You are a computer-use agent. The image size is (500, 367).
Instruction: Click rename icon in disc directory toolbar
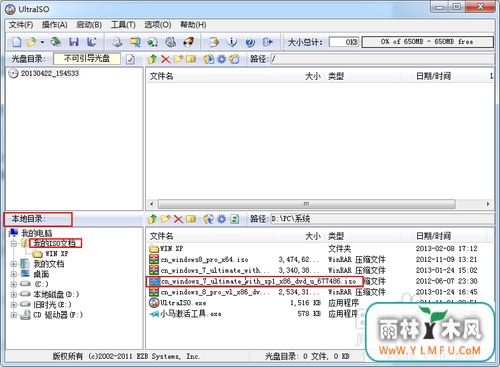pyautogui.click(x=191, y=59)
